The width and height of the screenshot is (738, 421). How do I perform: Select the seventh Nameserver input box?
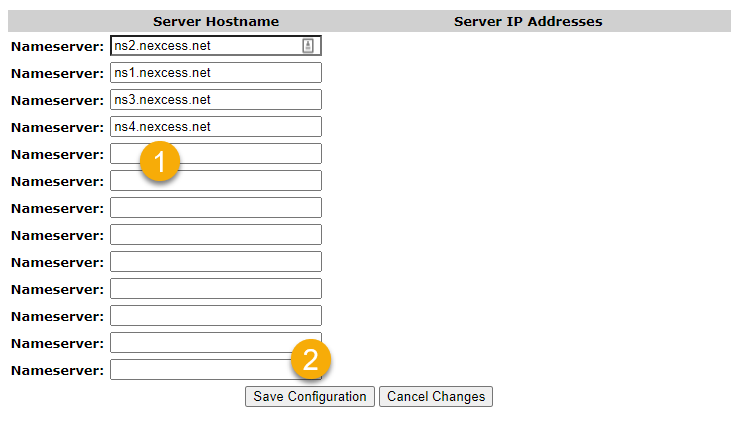point(215,208)
